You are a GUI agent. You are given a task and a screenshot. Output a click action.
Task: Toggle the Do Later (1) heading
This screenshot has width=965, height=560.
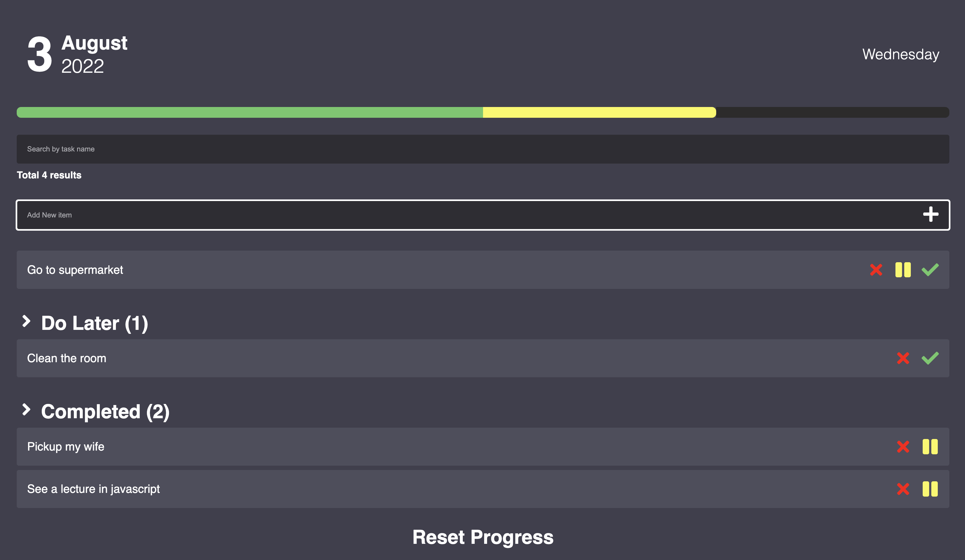pyautogui.click(x=95, y=323)
